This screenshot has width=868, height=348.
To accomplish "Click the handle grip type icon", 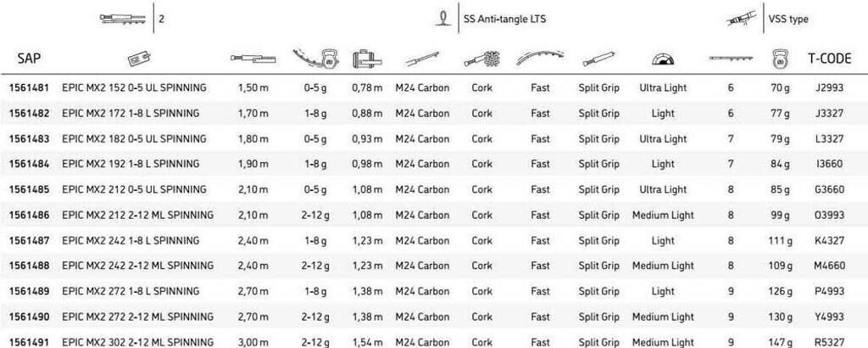I will [x=598, y=59].
